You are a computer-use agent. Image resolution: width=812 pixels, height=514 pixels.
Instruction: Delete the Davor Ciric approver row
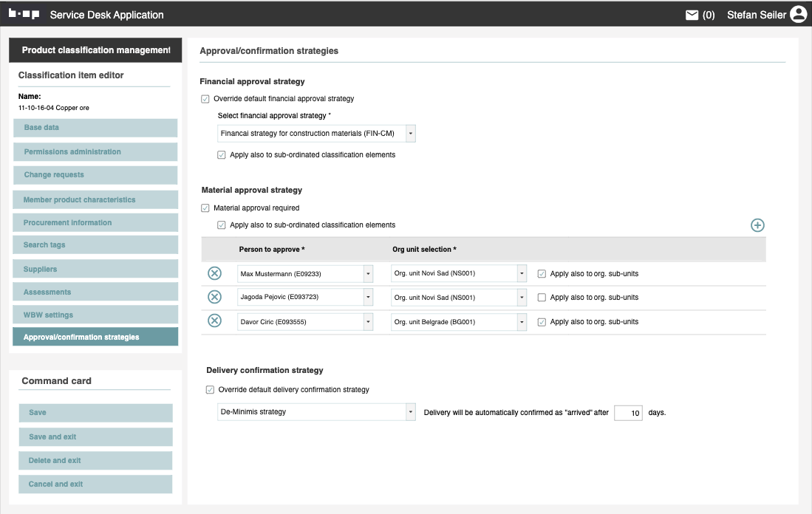(214, 321)
